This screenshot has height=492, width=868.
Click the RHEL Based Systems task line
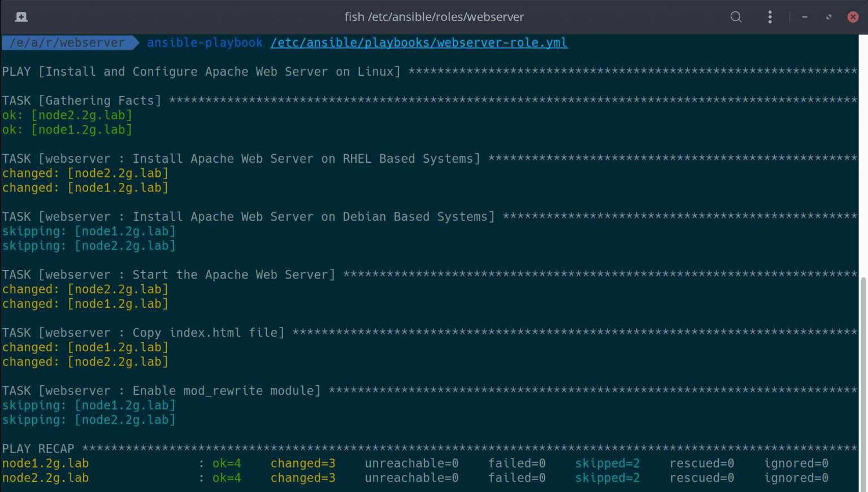(x=429, y=159)
